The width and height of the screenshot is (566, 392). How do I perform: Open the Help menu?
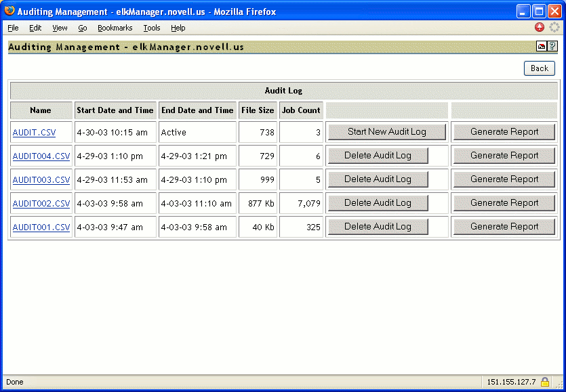click(178, 28)
